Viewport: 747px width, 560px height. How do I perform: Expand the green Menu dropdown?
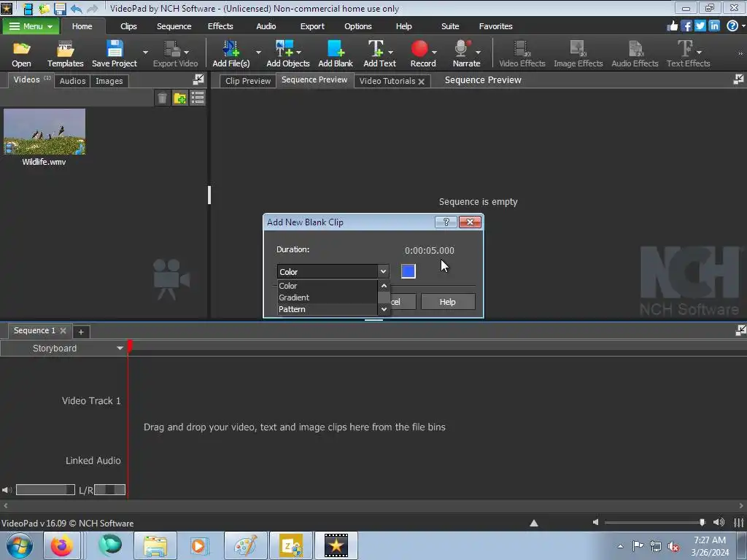coord(31,26)
